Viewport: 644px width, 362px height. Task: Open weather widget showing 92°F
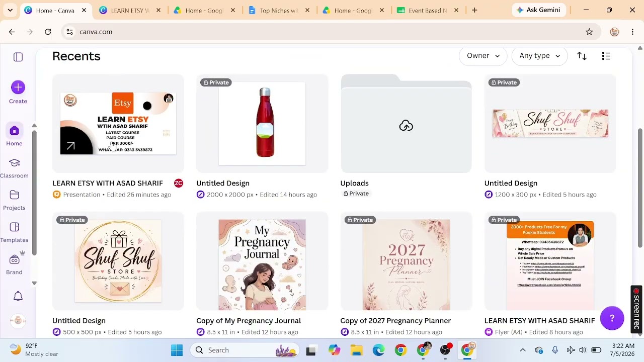pos(34,350)
